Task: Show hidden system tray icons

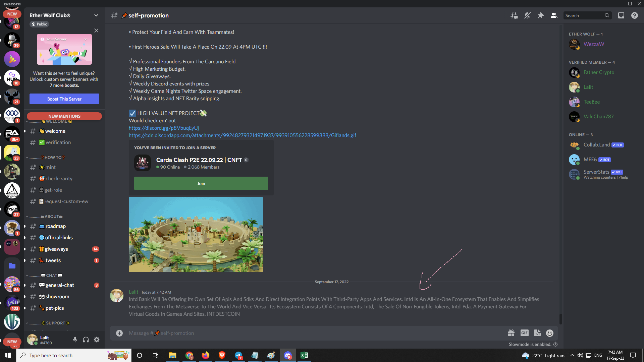Action: (x=572, y=355)
